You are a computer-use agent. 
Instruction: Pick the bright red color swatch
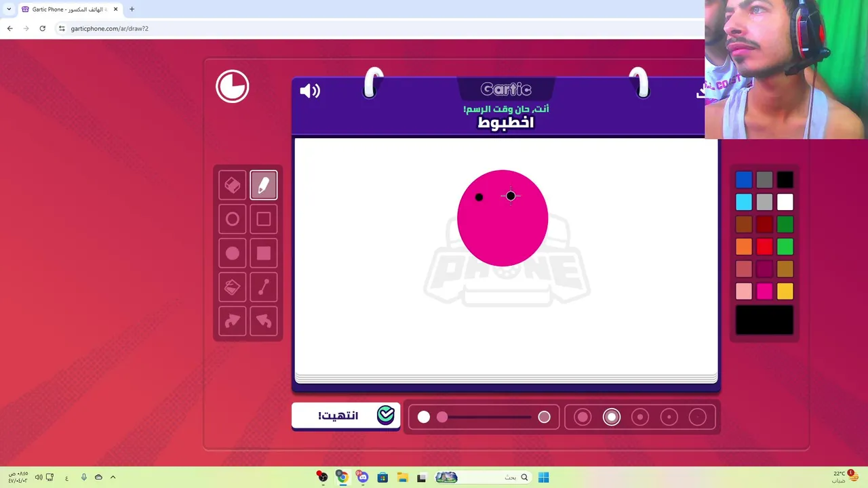[764, 247]
